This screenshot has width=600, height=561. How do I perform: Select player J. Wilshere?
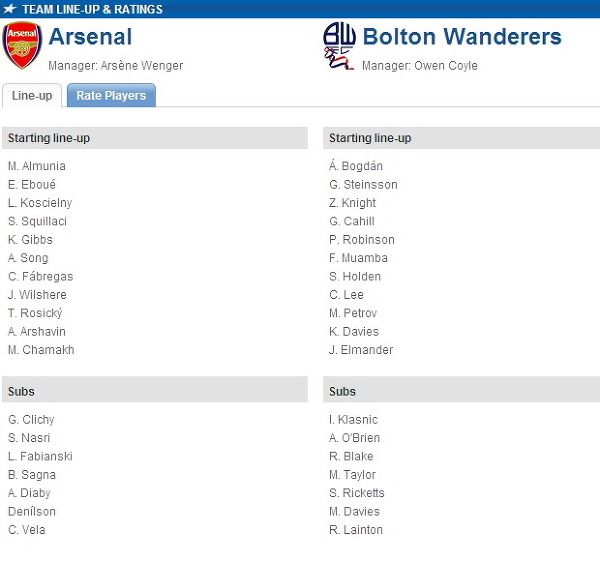click(37, 295)
